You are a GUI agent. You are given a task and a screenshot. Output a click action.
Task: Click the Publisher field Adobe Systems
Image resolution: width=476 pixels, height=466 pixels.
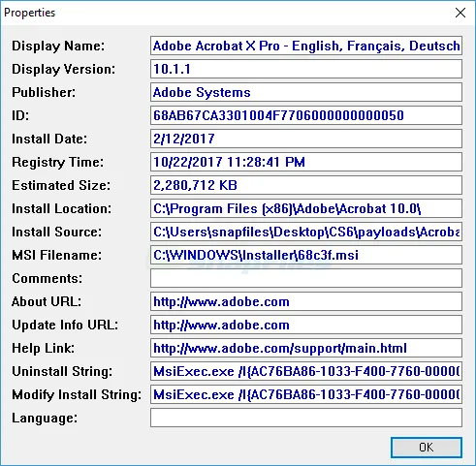click(306, 92)
